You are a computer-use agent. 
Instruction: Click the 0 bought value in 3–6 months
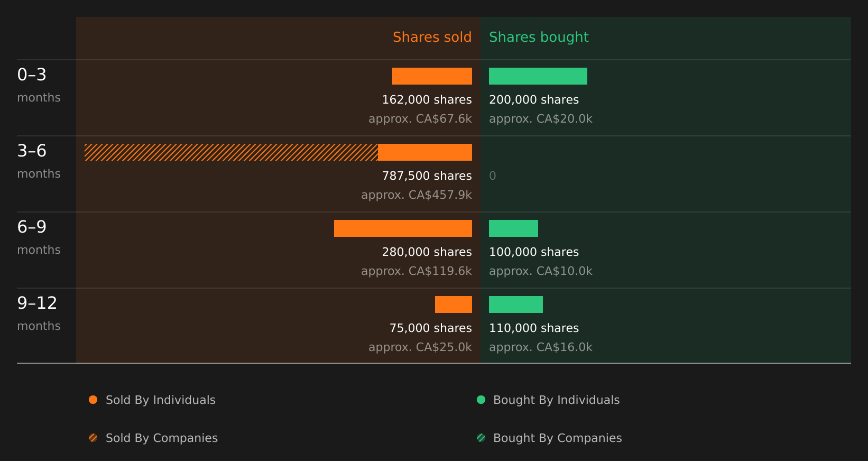click(x=493, y=176)
